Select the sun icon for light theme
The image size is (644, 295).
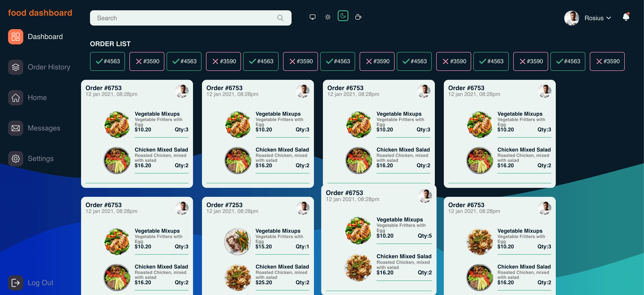coord(328,17)
